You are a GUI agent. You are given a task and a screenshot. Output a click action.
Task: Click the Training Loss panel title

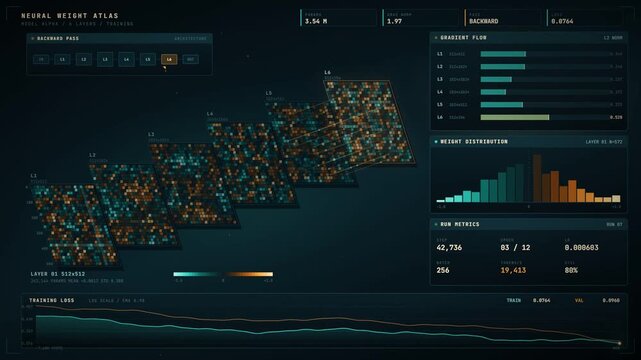tap(52, 300)
